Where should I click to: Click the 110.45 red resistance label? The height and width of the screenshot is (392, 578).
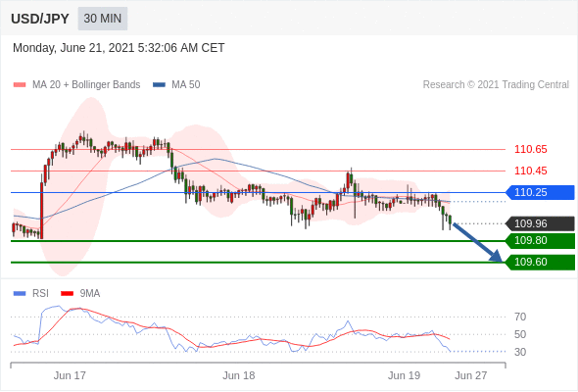pos(531,171)
